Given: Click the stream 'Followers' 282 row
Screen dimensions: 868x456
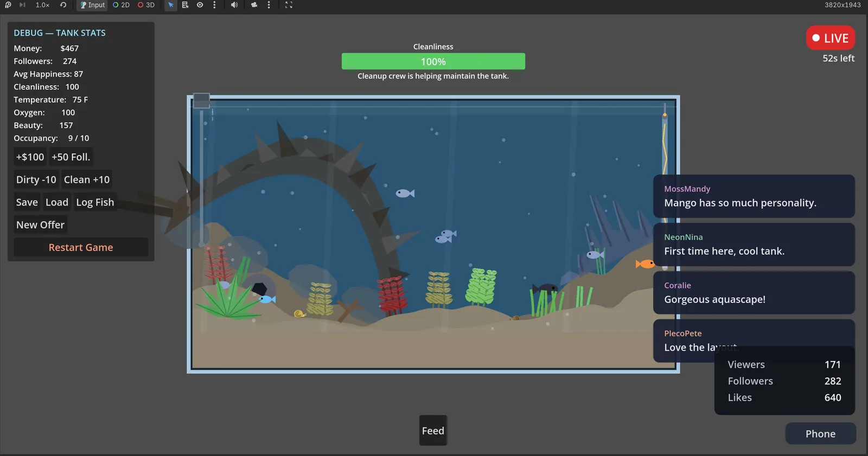Looking at the screenshot, I should point(784,381).
